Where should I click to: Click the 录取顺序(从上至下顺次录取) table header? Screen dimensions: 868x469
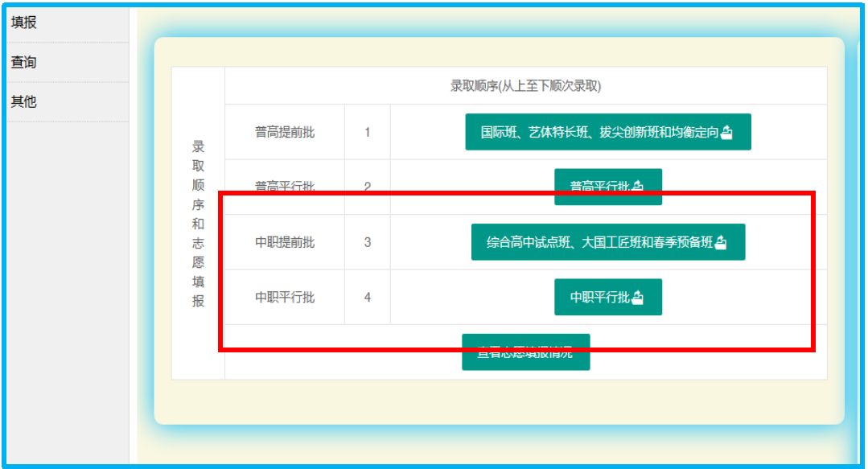525,85
